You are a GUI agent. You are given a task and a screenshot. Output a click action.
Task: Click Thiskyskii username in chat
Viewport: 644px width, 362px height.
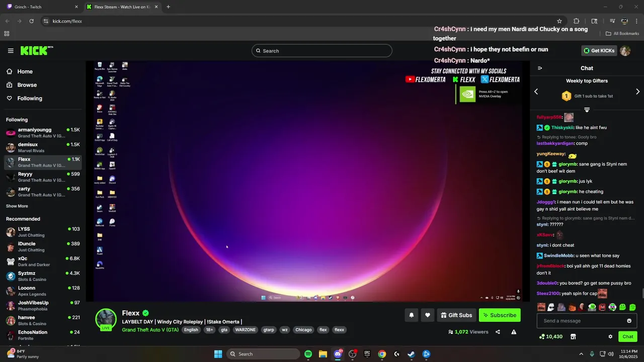click(x=562, y=128)
